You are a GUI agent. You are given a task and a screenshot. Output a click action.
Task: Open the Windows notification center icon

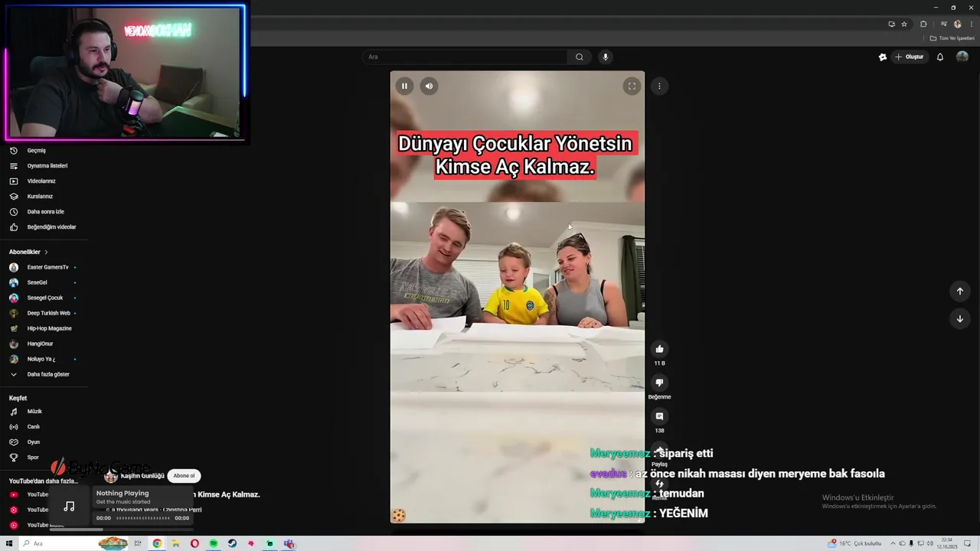click(x=967, y=543)
